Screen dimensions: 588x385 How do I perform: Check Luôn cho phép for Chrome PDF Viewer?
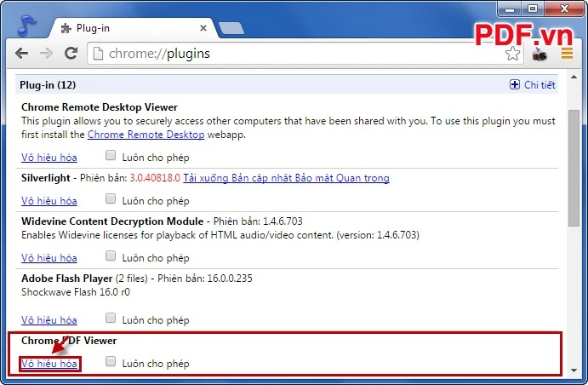pyautogui.click(x=111, y=361)
